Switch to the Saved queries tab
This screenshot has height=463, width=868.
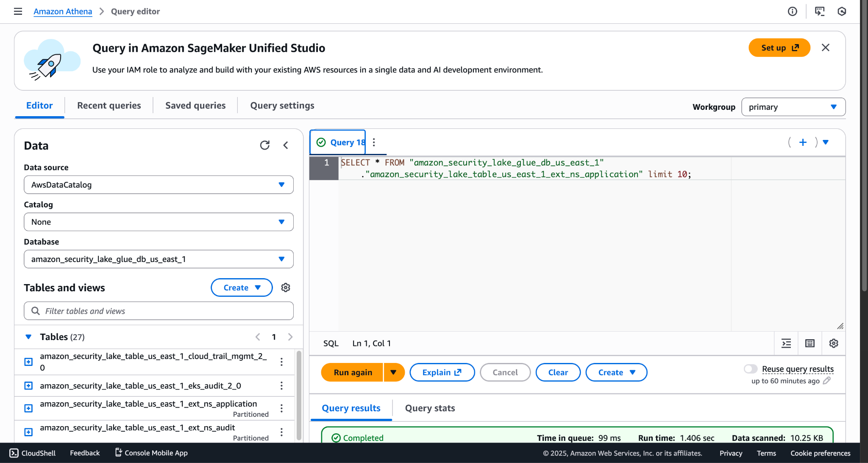195,106
